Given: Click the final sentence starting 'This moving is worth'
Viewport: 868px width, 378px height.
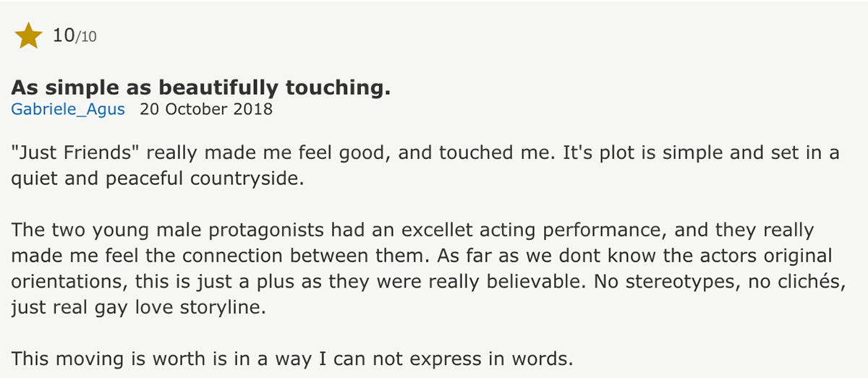Looking at the screenshot, I should [292, 358].
